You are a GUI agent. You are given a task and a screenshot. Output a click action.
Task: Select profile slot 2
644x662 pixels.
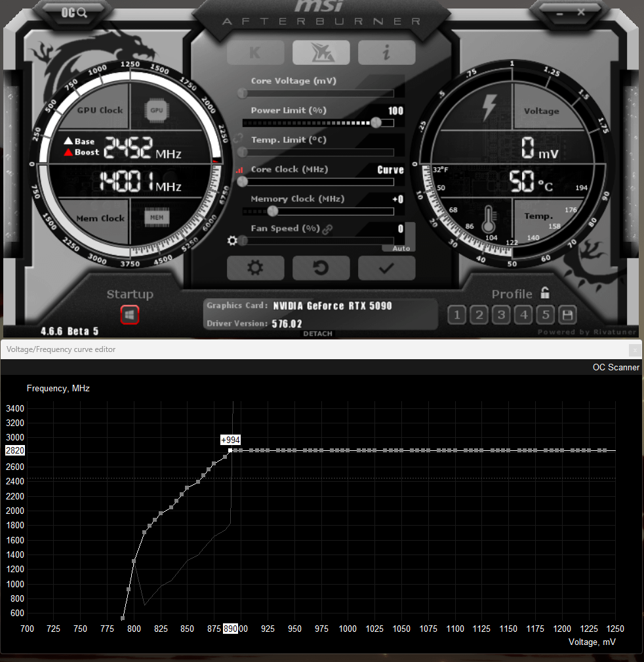(479, 315)
